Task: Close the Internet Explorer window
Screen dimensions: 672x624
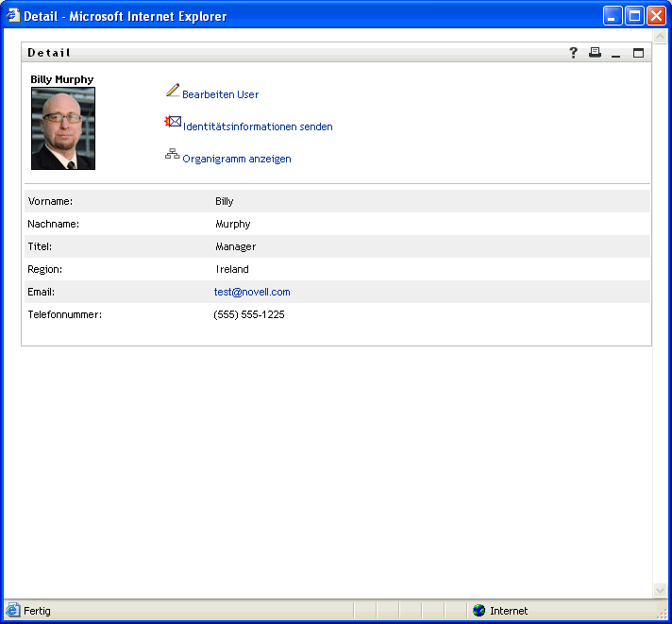Action: tap(656, 16)
